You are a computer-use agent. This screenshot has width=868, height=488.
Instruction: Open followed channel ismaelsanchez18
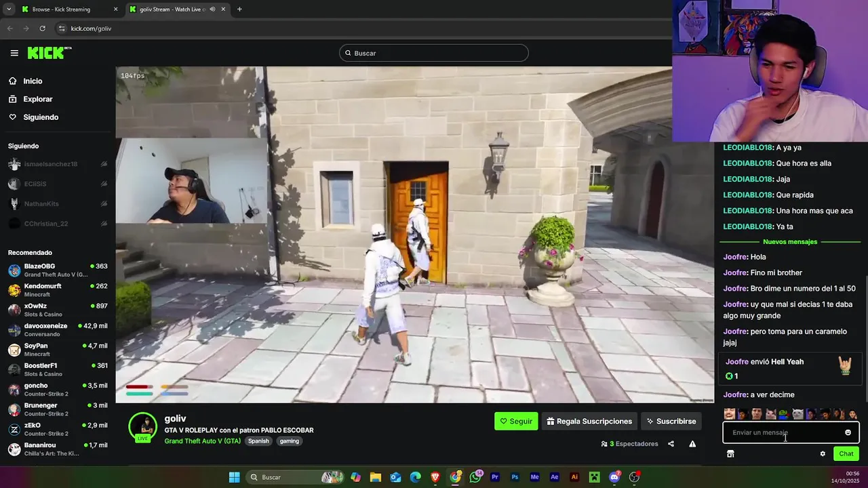(x=58, y=164)
